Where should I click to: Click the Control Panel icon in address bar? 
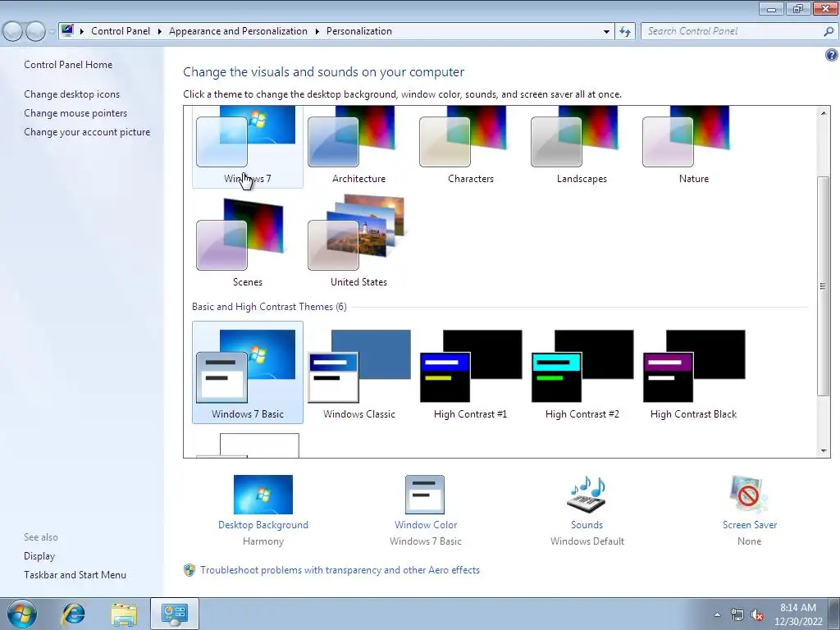click(67, 31)
